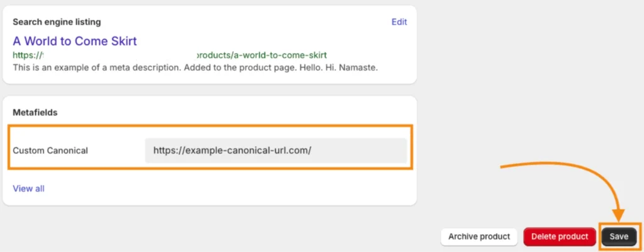This screenshot has height=252, width=644.
Task: Open View all metafields link
Action: [29, 188]
